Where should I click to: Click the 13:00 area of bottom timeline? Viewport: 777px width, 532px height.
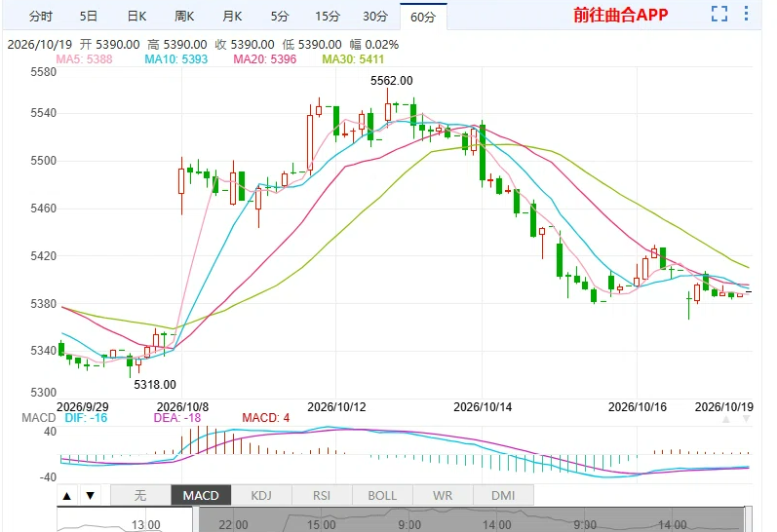145,524
